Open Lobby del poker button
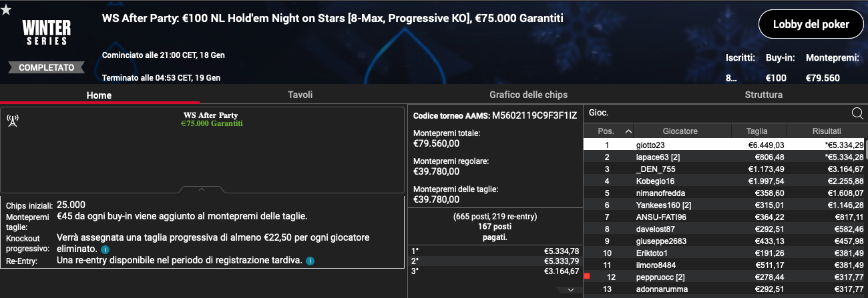The image size is (868, 298). [811, 25]
